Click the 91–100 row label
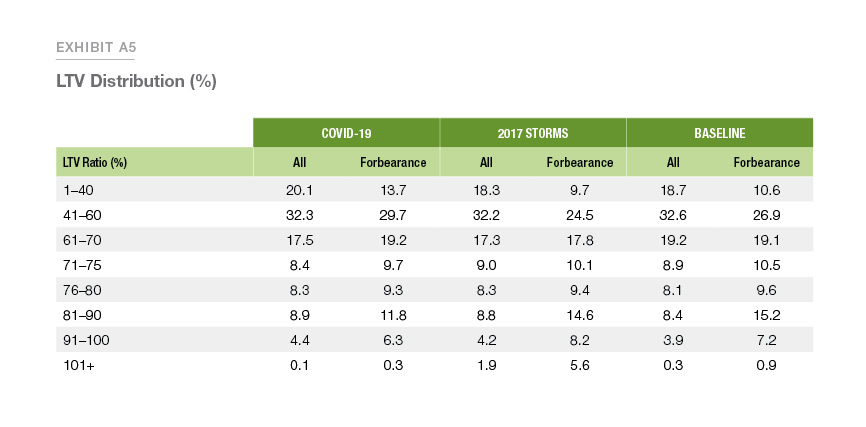 click(x=86, y=341)
